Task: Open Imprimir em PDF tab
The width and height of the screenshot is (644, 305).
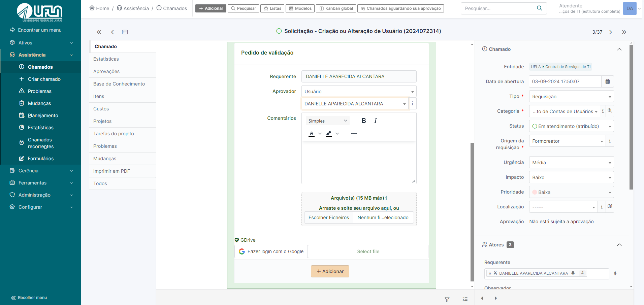Action: click(123, 171)
